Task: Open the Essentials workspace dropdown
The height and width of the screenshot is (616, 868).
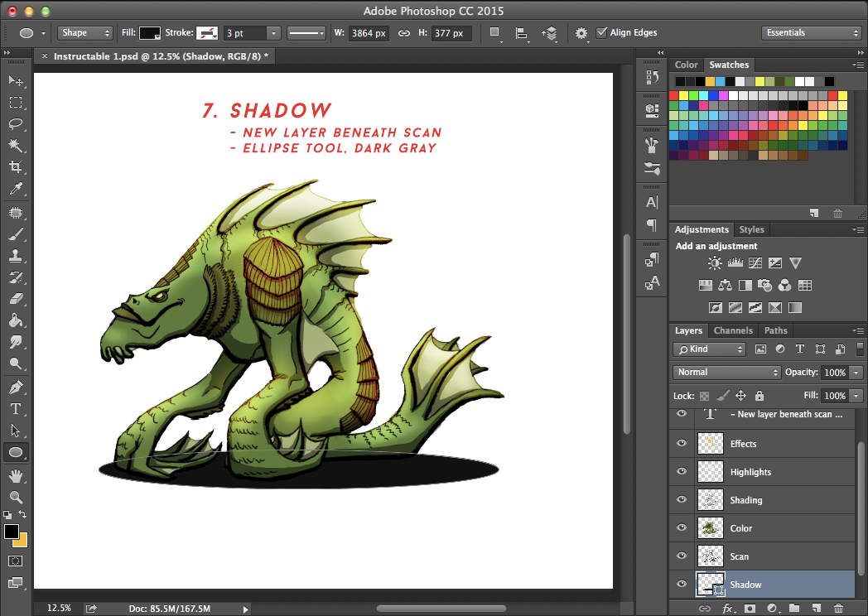Action: (810, 32)
